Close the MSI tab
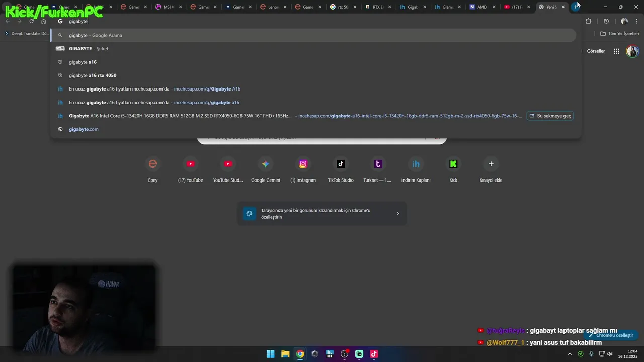Screen dimensions: 644x362 pyautogui.click(x=180, y=7)
